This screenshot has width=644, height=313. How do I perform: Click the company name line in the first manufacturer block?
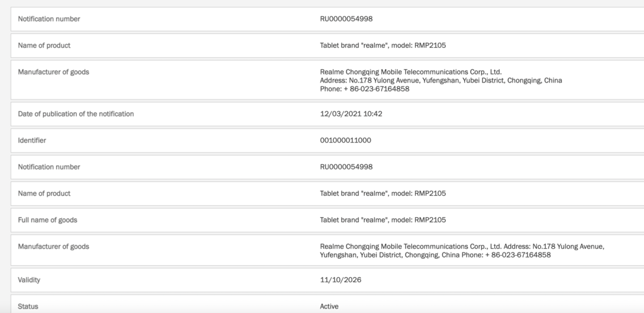(x=411, y=72)
